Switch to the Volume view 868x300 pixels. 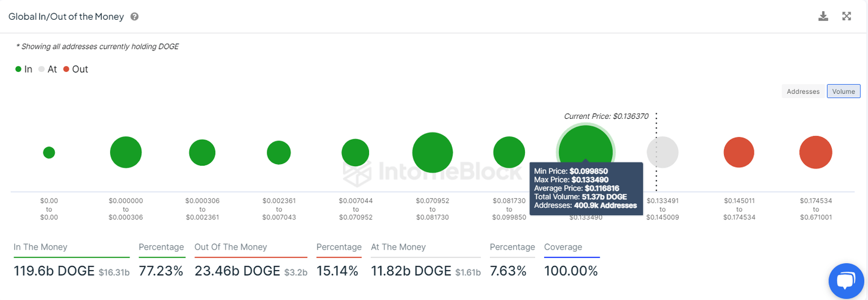point(843,91)
